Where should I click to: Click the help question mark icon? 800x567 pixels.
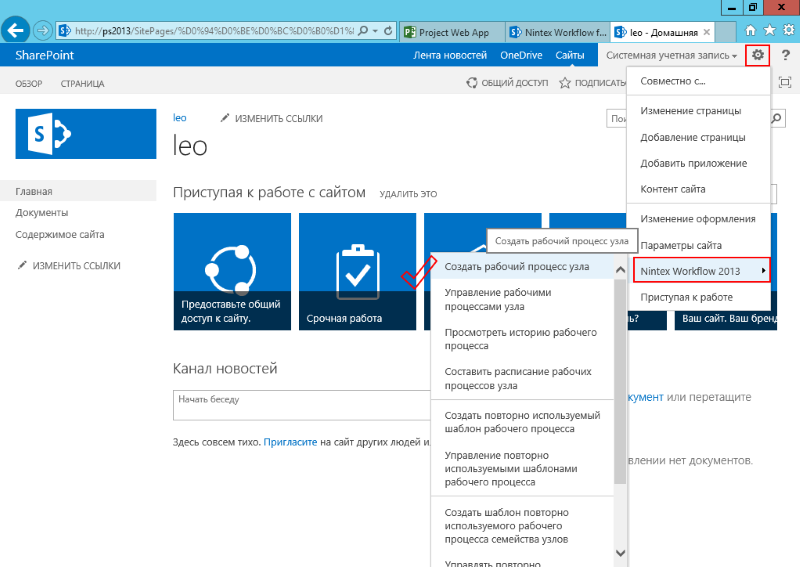[785, 55]
